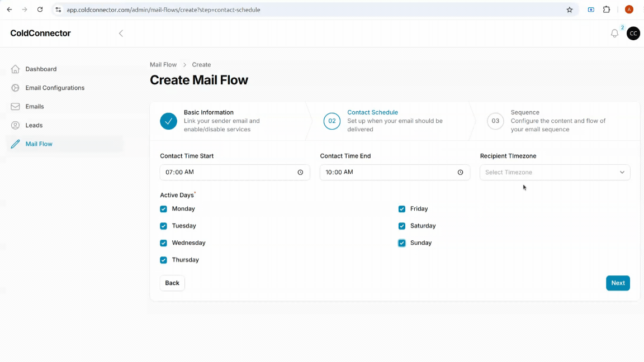
Task: Click the Mail Flow breadcrumb link
Action: (x=163, y=65)
